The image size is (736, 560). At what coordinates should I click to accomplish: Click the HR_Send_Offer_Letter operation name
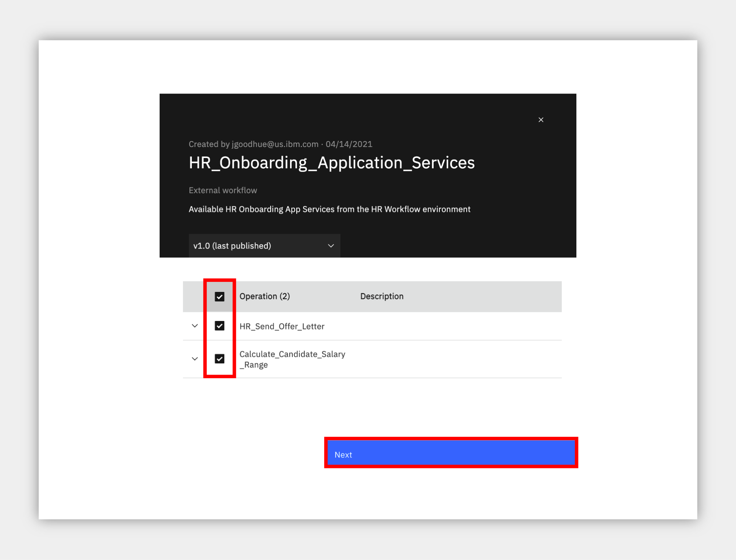click(x=282, y=326)
